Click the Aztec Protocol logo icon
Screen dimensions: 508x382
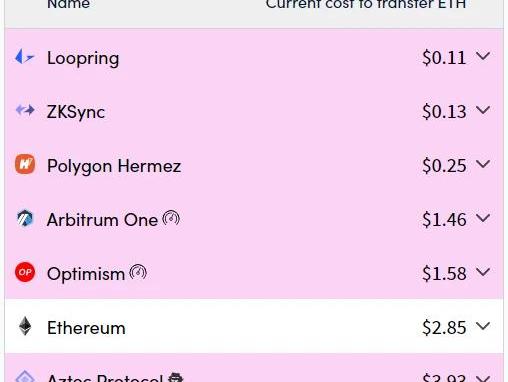tap(25, 377)
